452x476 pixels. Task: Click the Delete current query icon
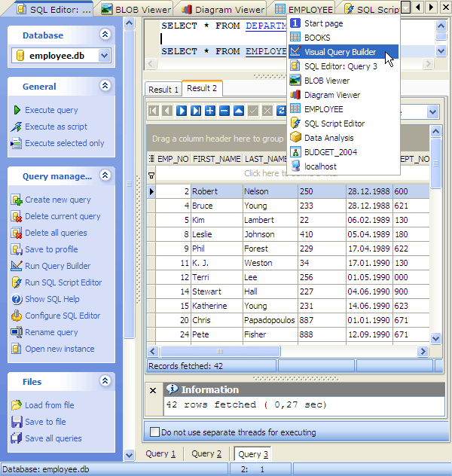[x=17, y=216]
